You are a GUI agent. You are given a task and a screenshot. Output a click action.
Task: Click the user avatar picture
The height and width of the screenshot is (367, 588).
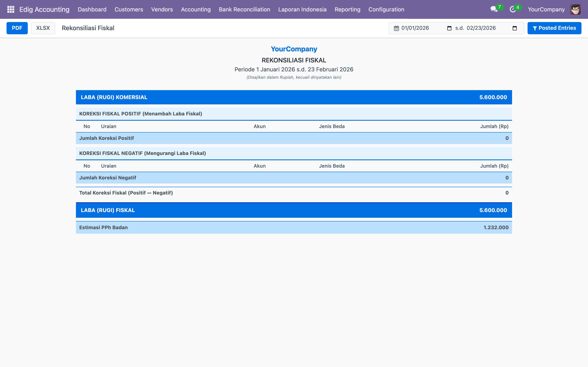coord(575,9)
